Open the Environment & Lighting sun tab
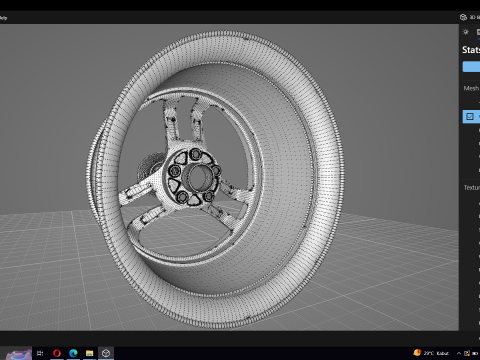This screenshot has width=480, height=360. [466, 32]
